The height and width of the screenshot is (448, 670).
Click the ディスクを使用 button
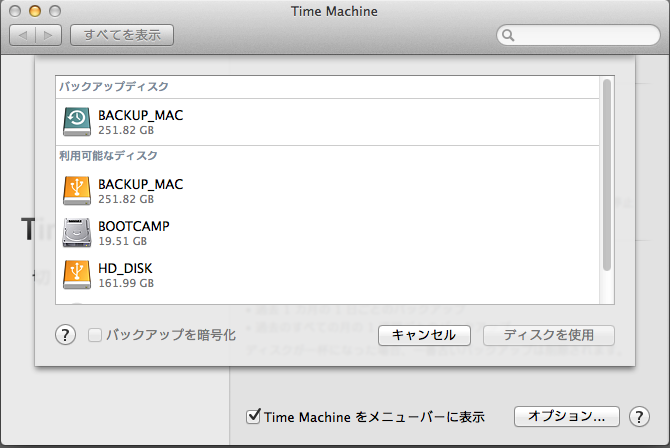pyautogui.click(x=549, y=335)
